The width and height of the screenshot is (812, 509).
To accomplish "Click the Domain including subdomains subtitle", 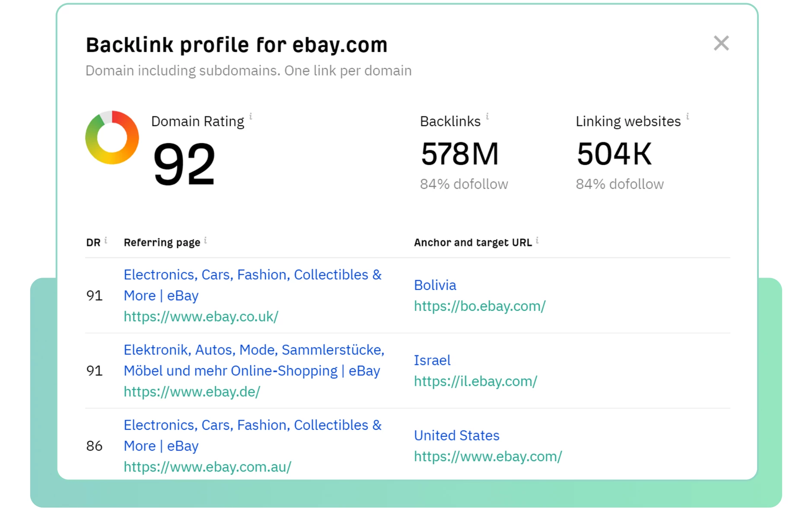I will [248, 70].
